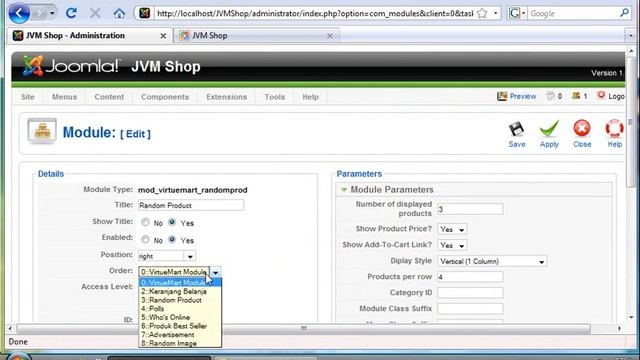Open the Tools menu
The height and width of the screenshot is (360, 640).
click(274, 97)
